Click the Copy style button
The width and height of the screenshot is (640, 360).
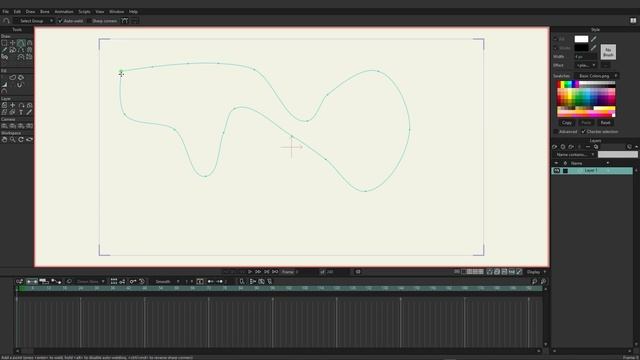pyautogui.click(x=567, y=122)
